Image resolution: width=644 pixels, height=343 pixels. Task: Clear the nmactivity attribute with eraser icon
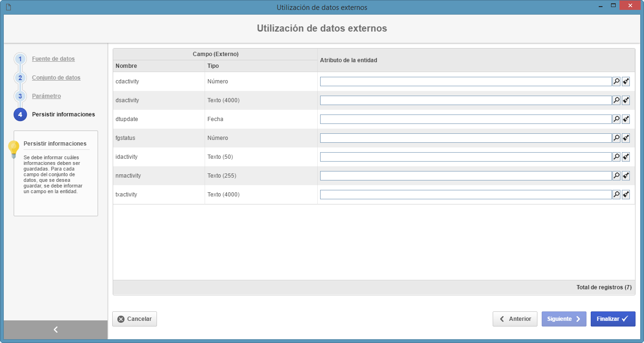click(626, 176)
